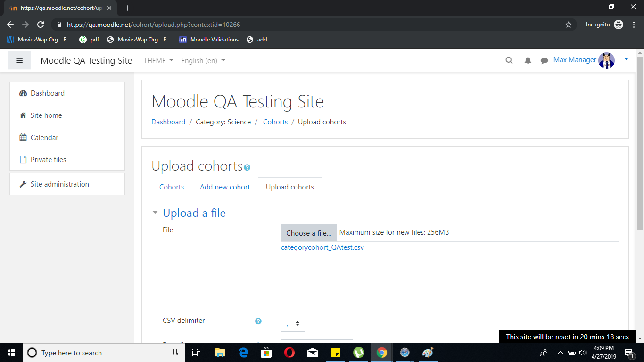Screen dimensions: 644x362
Task: Click the browser back arrow
Action: (10, 25)
